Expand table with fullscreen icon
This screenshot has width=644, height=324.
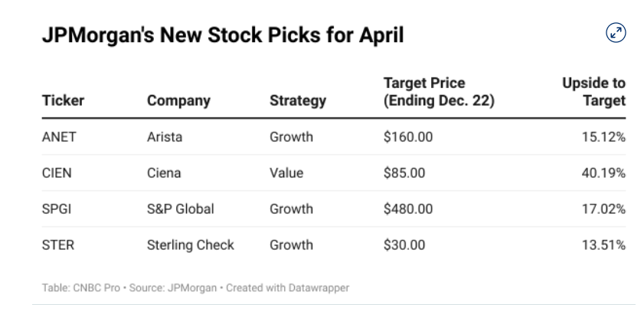click(616, 32)
